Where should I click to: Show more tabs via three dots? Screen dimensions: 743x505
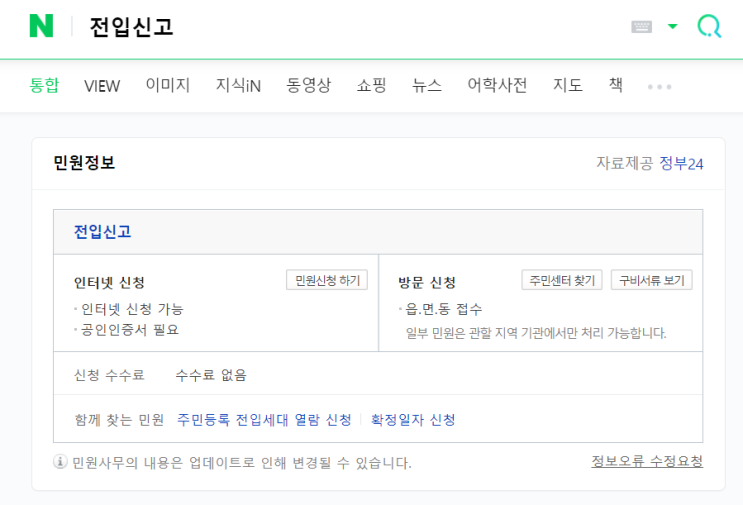click(x=659, y=87)
